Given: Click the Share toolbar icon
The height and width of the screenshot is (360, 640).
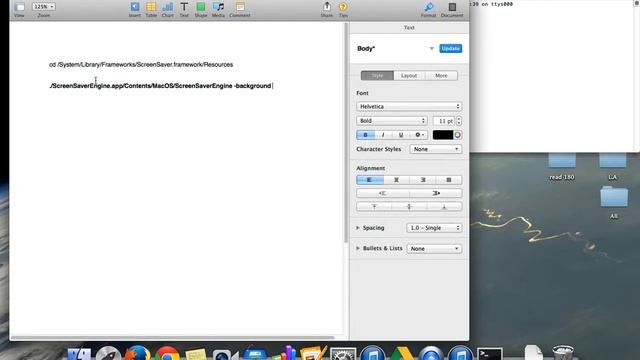Looking at the screenshot, I should (x=327, y=9).
